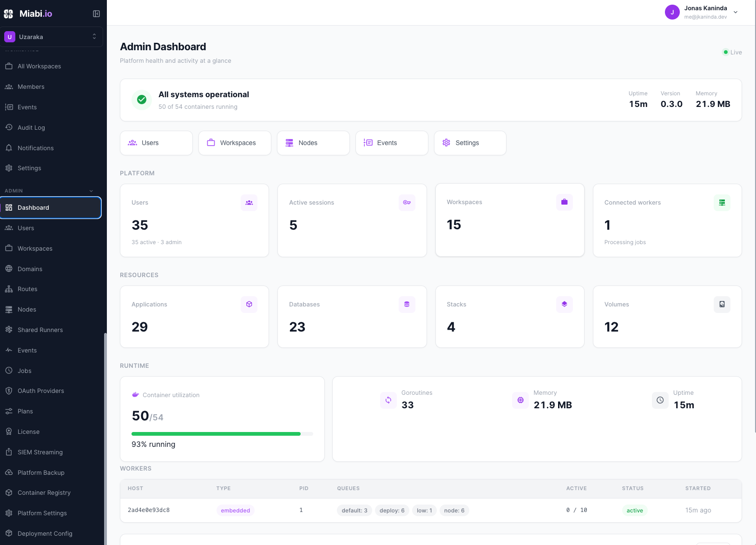Click the 'default: 3' queue tag
Image resolution: width=756 pixels, height=545 pixels.
[x=355, y=511]
